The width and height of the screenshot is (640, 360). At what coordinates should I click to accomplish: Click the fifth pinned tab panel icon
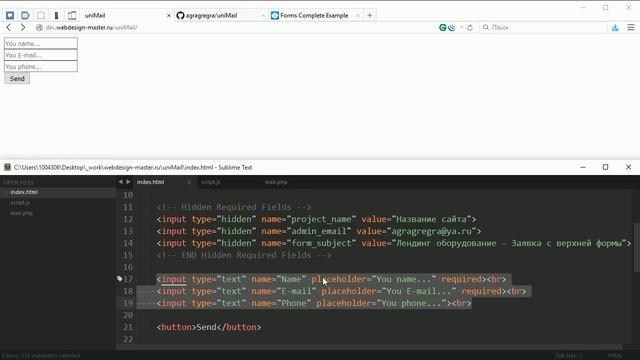coord(72,16)
